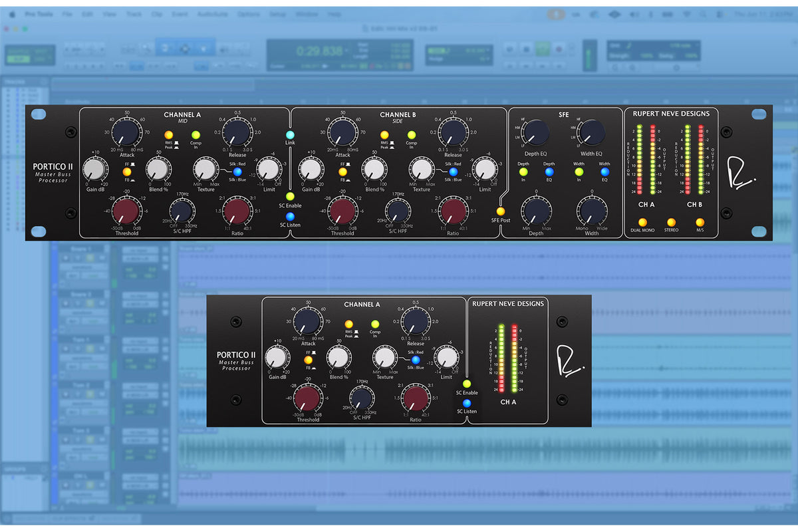Click Attack knob on the mono unit
The width and height of the screenshot is (798, 532).
[308, 323]
